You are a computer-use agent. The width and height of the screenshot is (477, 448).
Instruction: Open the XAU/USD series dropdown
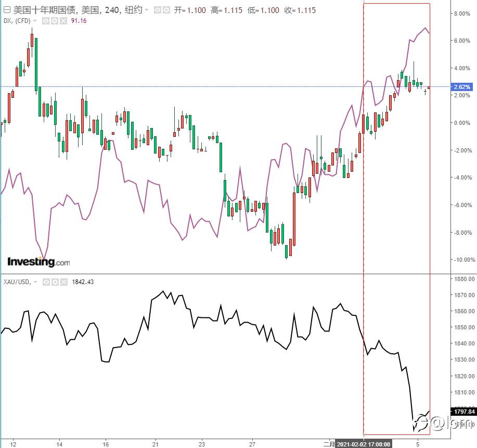[35, 282]
